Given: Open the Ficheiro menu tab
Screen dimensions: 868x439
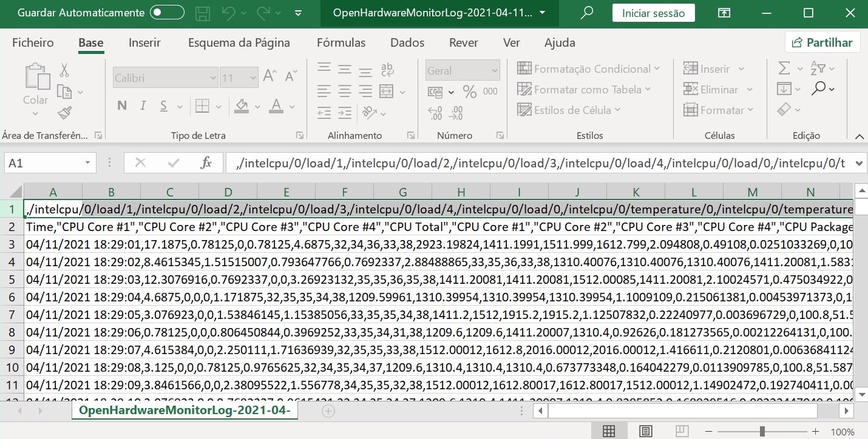Looking at the screenshot, I should click(33, 42).
